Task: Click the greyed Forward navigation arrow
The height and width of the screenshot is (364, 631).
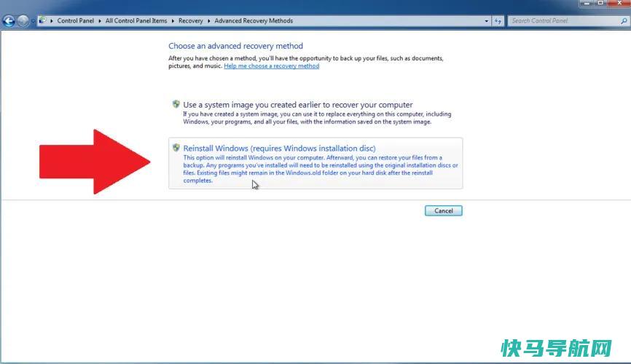Action: coord(23,21)
